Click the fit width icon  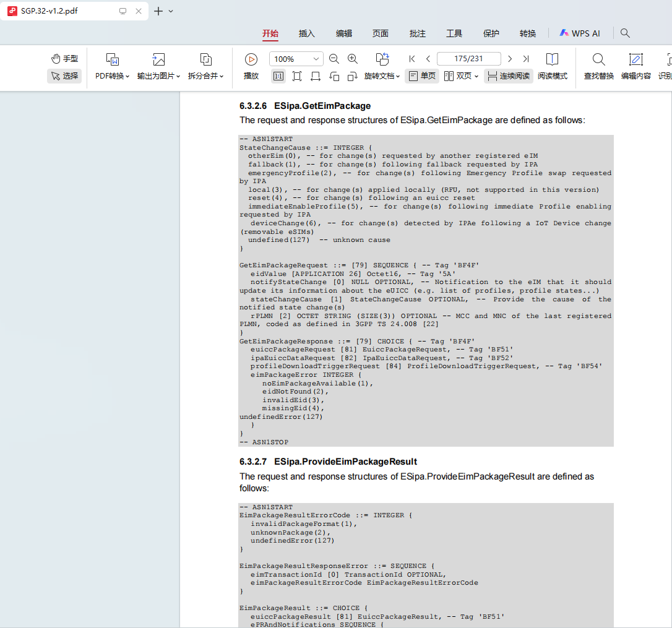coord(316,76)
